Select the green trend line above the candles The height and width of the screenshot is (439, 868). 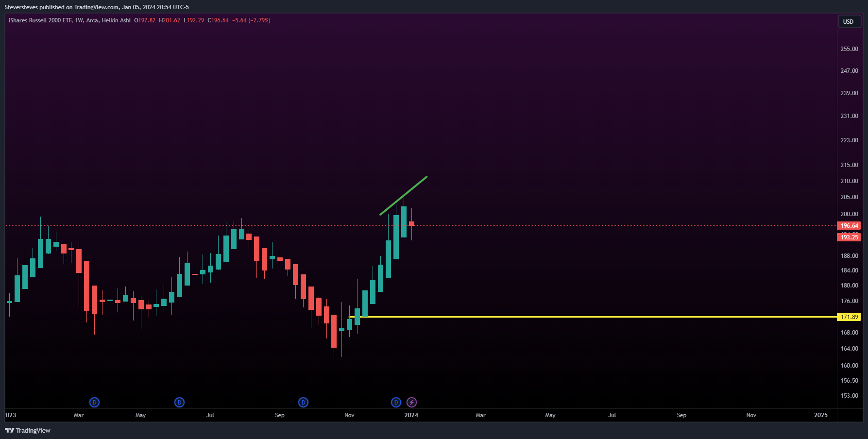(403, 196)
